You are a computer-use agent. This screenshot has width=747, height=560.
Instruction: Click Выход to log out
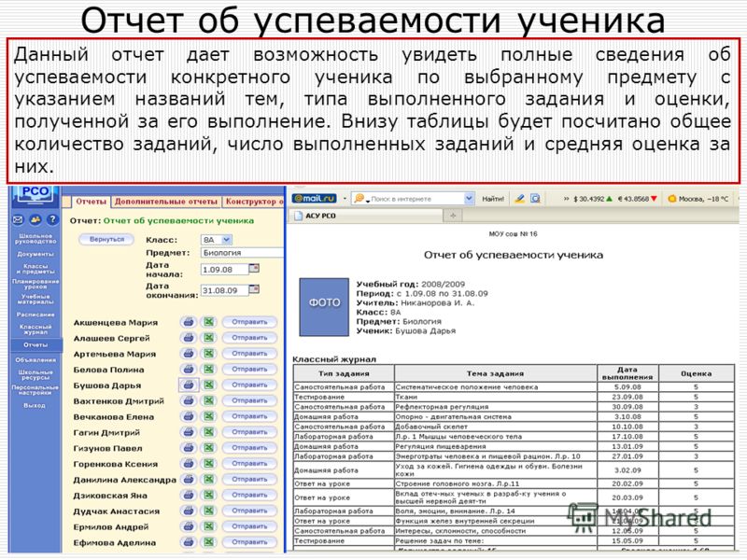pos(35,405)
